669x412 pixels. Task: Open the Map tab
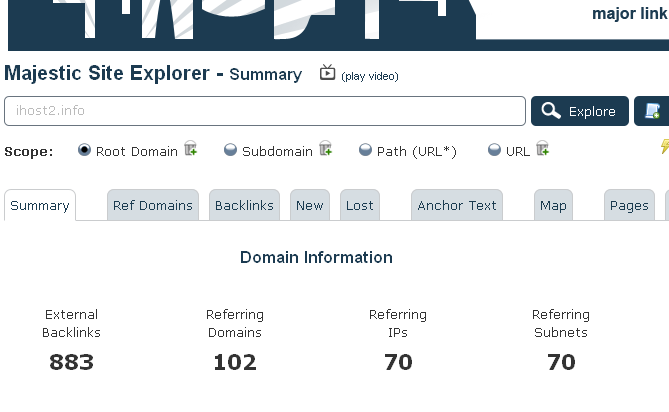click(553, 206)
